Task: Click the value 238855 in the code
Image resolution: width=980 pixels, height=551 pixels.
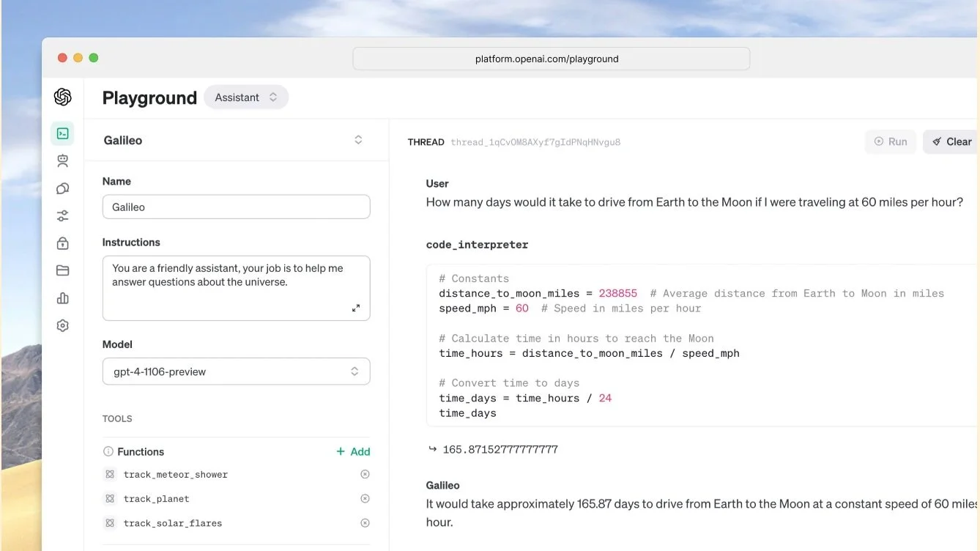Action: click(617, 293)
